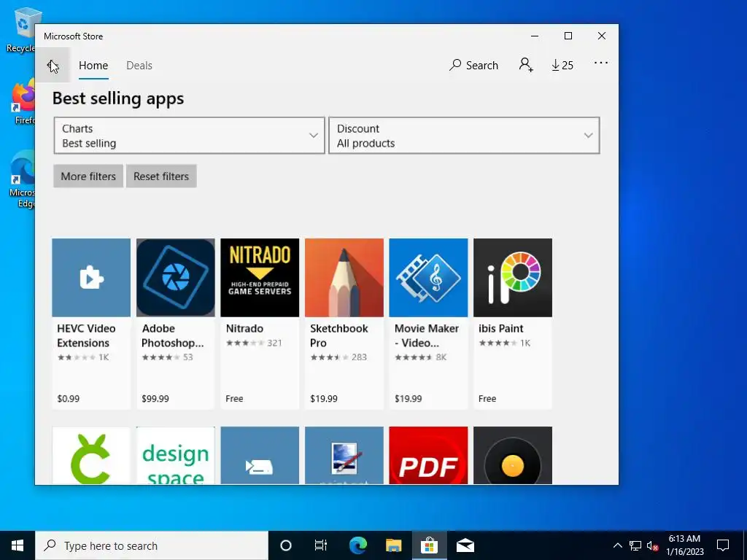Screen dimensions: 747x560
Task: Open the terminal-style app tile
Action: point(260,455)
